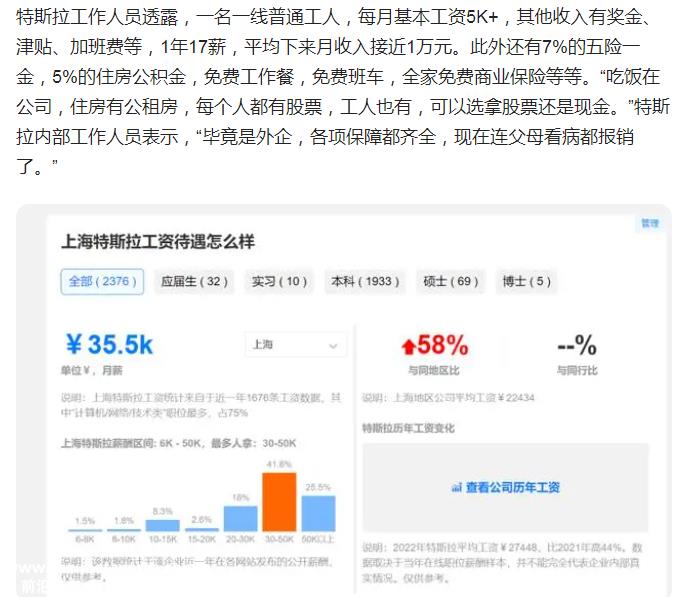Click the 单位¥，月薪 caption
Viewport: 684px width, 597px height.
92,371
